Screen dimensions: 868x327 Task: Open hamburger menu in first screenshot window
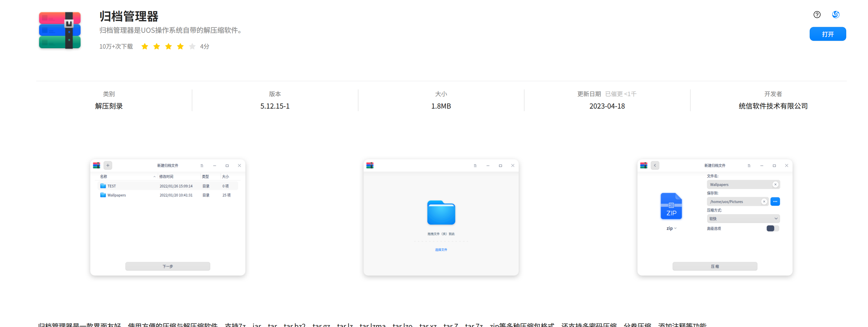(202, 166)
